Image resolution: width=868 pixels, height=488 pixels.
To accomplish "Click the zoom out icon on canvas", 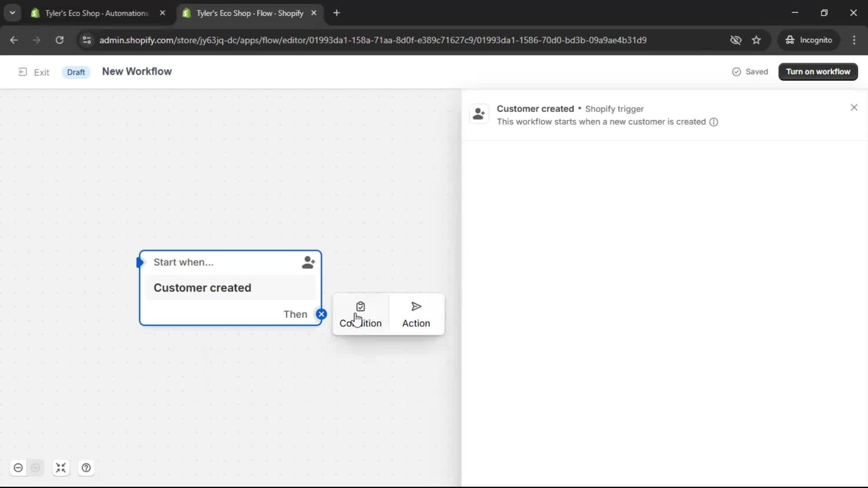I will click(x=18, y=468).
